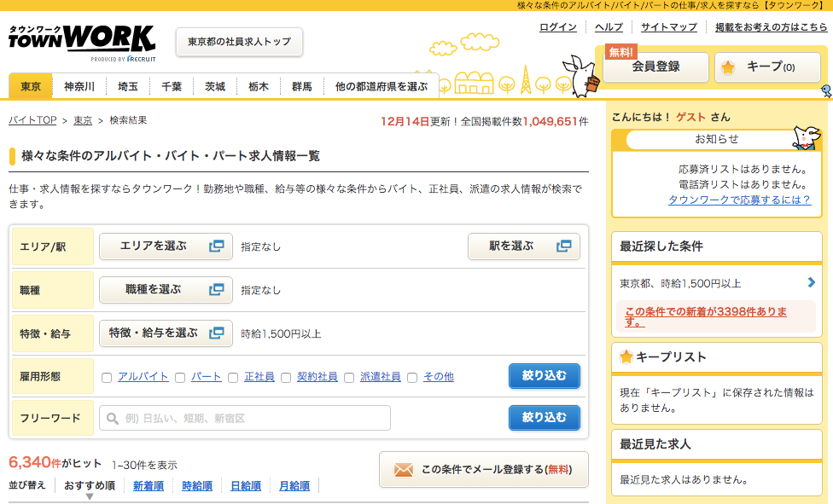Click 掲載をお考えの方はこちら link

[x=771, y=27]
